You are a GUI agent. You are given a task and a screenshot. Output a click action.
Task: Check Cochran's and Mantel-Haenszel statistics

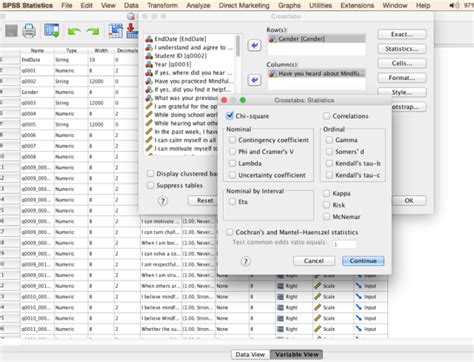pos(230,232)
